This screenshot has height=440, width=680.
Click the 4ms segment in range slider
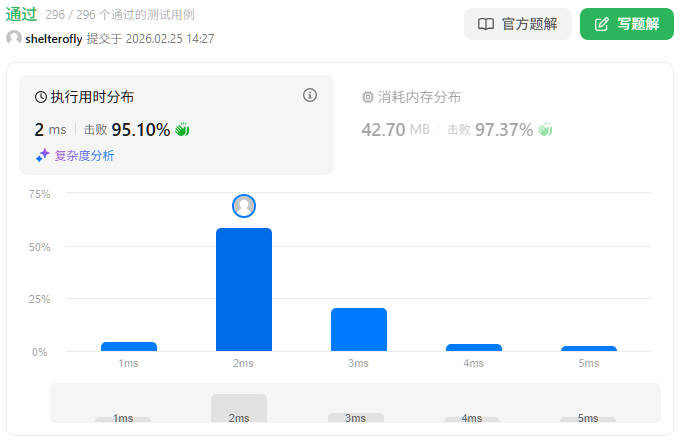click(473, 418)
